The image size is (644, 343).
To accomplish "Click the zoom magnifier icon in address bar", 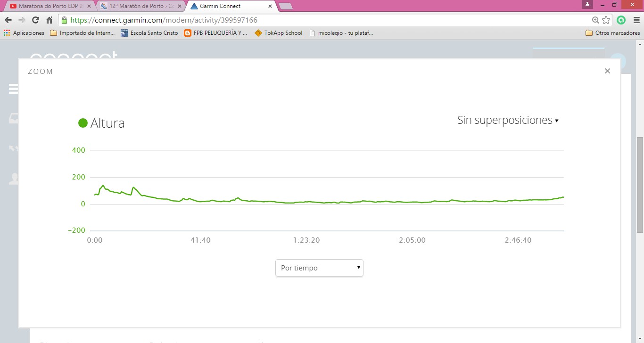I will click(x=595, y=20).
